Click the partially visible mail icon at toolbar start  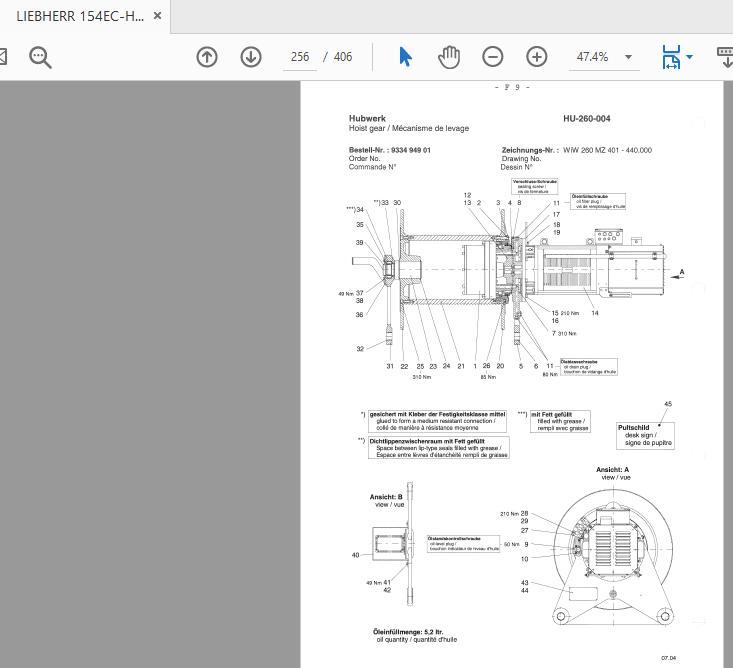coord(3,57)
